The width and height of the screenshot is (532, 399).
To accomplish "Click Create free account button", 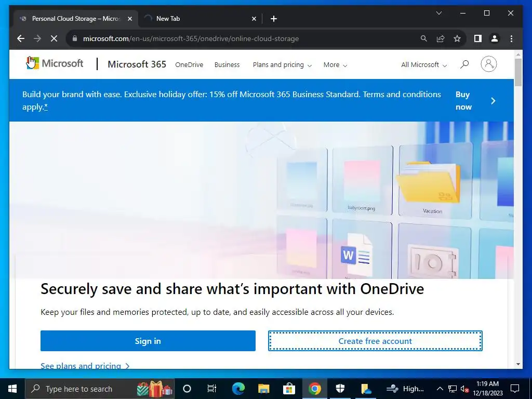I will (x=375, y=341).
